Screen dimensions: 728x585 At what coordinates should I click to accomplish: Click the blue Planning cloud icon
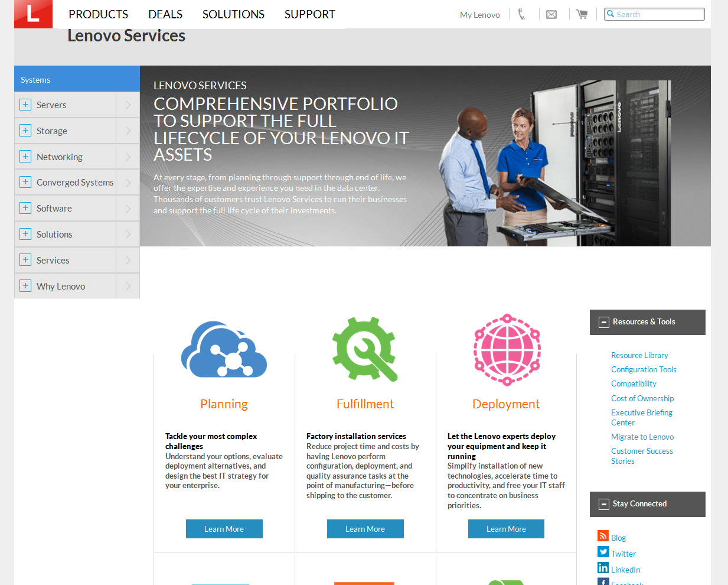pyautogui.click(x=224, y=349)
